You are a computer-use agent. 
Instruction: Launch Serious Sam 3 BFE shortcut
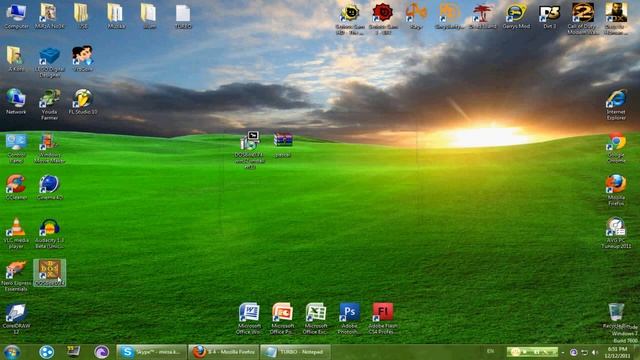383,19
